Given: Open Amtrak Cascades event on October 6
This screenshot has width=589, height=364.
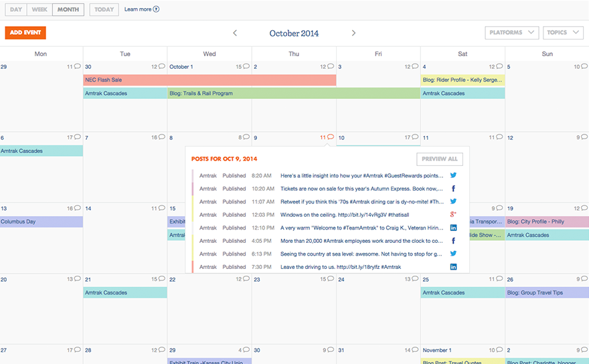Looking at the screenshot, I should (x=41, y=151).
